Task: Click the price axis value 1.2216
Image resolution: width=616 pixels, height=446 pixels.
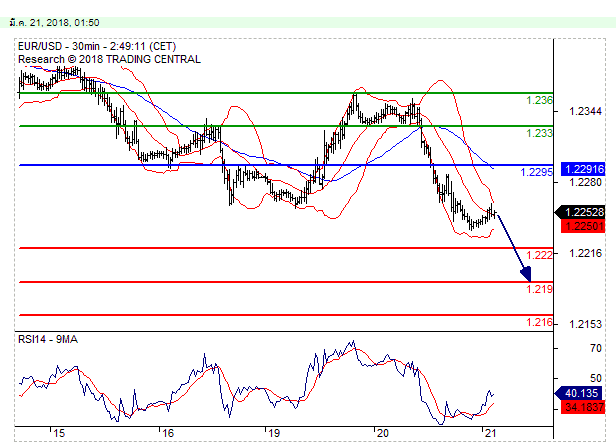Action: coord(585,253)
